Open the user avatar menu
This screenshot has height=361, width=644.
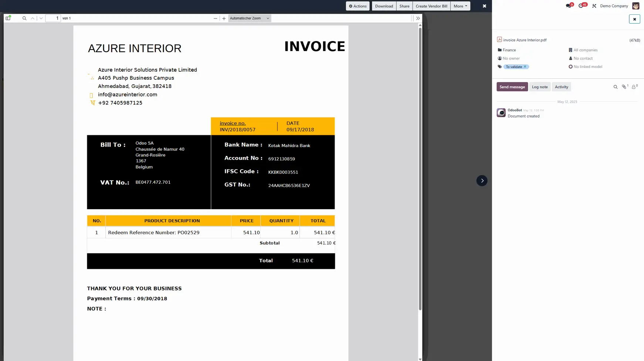click(x=635, y=6)
